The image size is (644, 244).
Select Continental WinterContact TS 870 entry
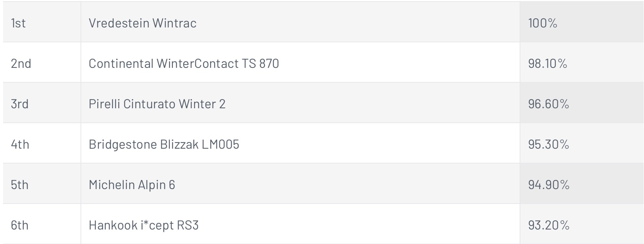pyautogui.click(x=184, y=64)
